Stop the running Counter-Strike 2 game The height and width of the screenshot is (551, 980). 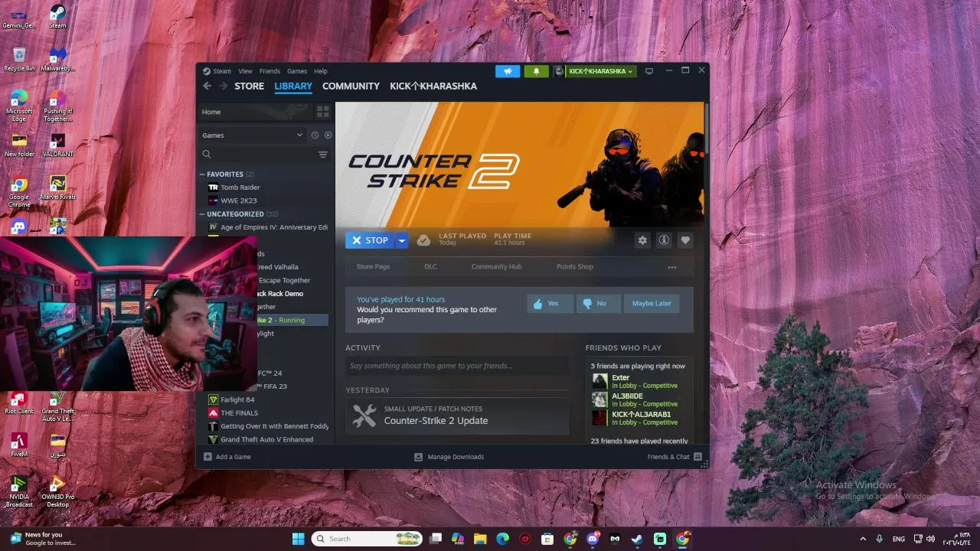tap(370, 240)
